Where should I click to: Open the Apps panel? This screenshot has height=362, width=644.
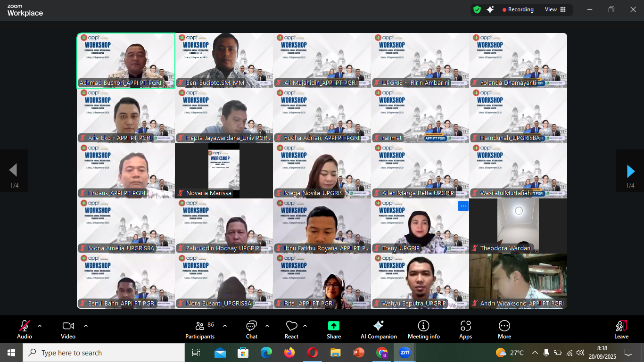pyautogui.click(x=465, y=329)
